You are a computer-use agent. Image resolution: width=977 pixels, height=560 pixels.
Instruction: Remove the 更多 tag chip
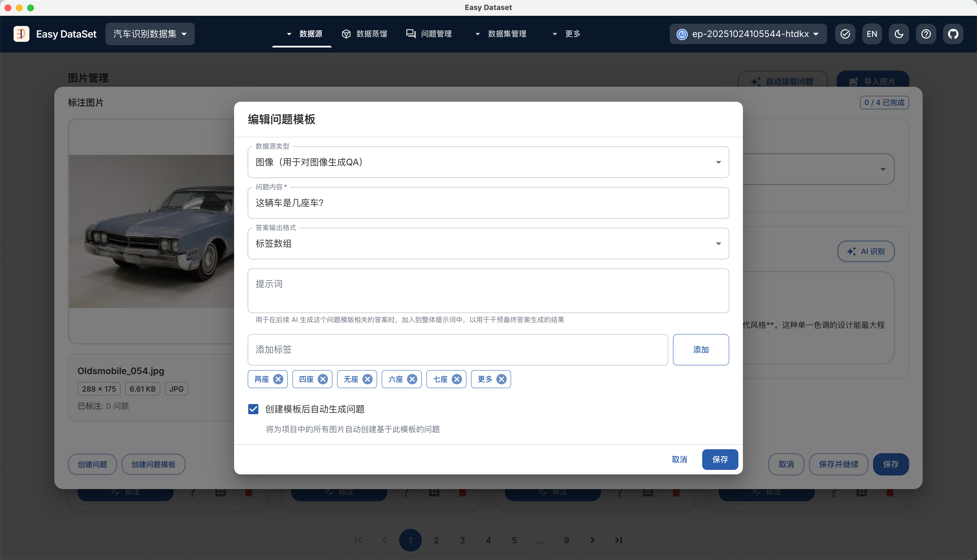(x=501, y=379)
